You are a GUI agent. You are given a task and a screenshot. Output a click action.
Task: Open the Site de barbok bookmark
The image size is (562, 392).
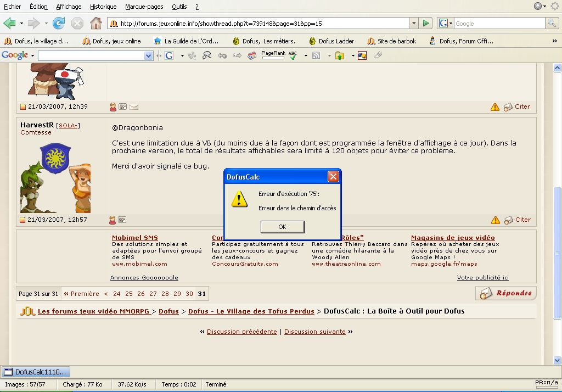(392, 41)
